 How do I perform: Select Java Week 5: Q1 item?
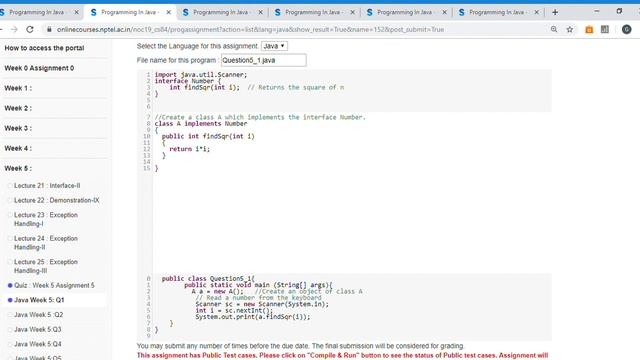pyautogui.click(x=39, y=300)
